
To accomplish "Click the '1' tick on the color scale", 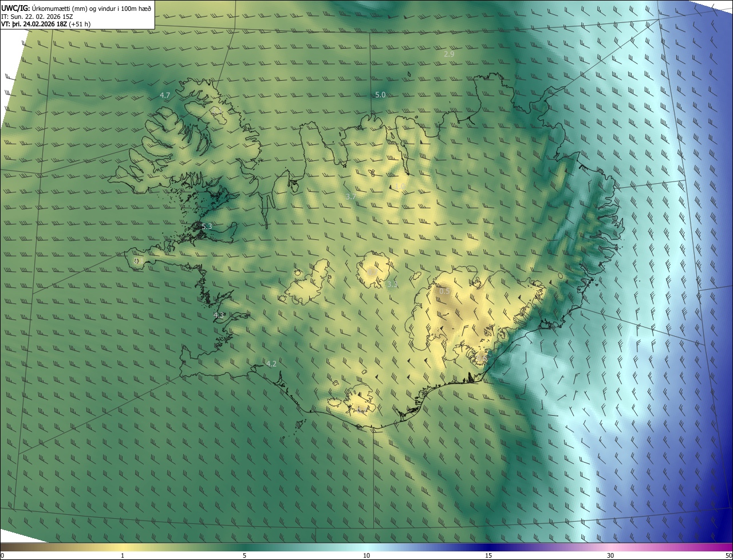I will pos(123,555).
